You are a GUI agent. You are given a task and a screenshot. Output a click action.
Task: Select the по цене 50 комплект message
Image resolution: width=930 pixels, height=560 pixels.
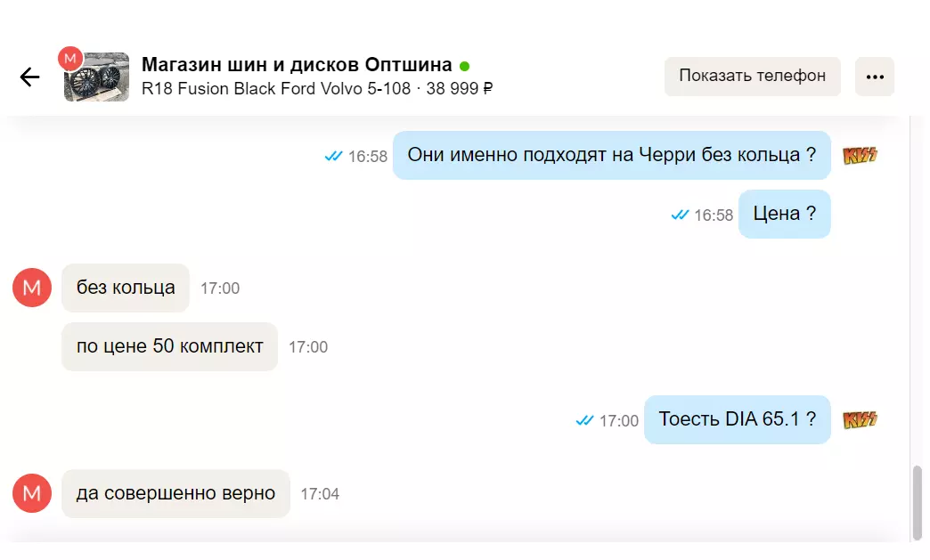pyautogui.click(x=169, y=346)
